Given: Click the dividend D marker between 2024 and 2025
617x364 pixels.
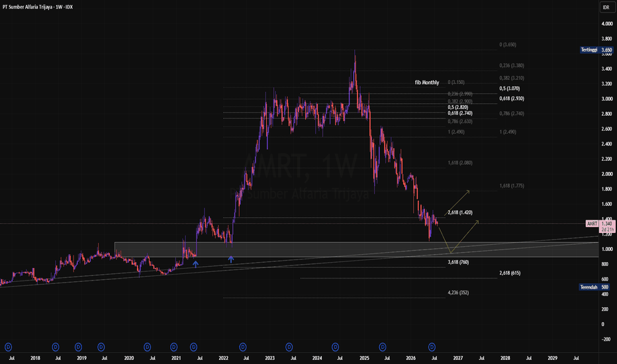Looking at the screenshot, I should point(335,347).
